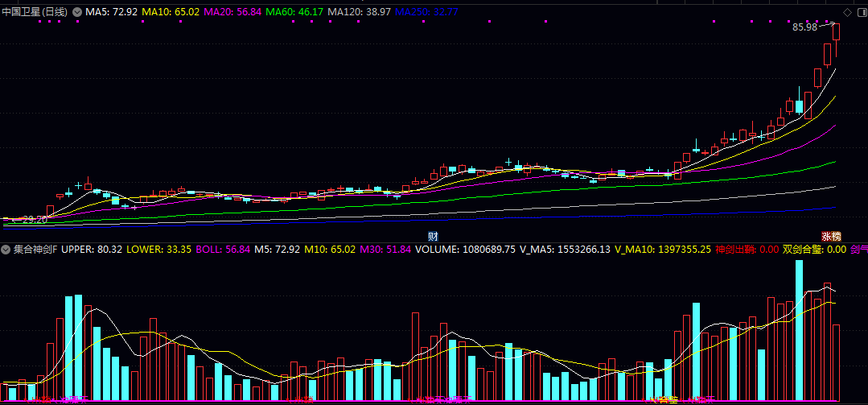Click the latest red candlestick near 85.98

(x=836, y=32)
